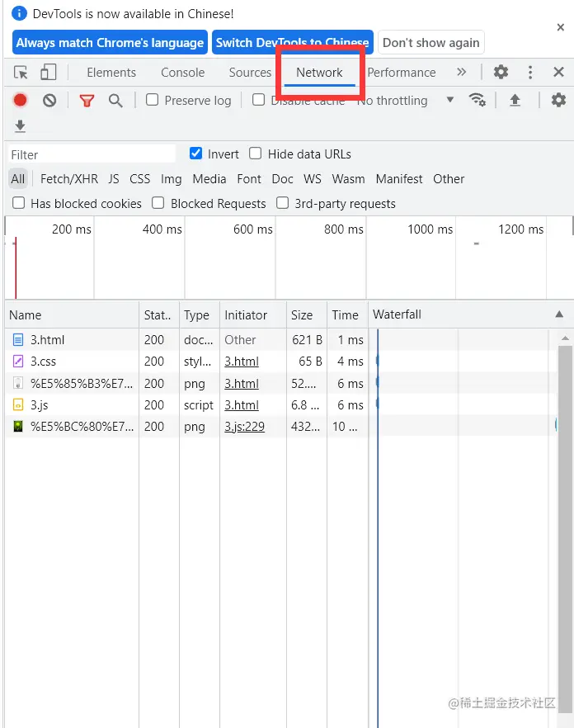Viewport: 574px width, 728px height.
Task: Toggle the device toolbar icon
Action: coord(49,72)
